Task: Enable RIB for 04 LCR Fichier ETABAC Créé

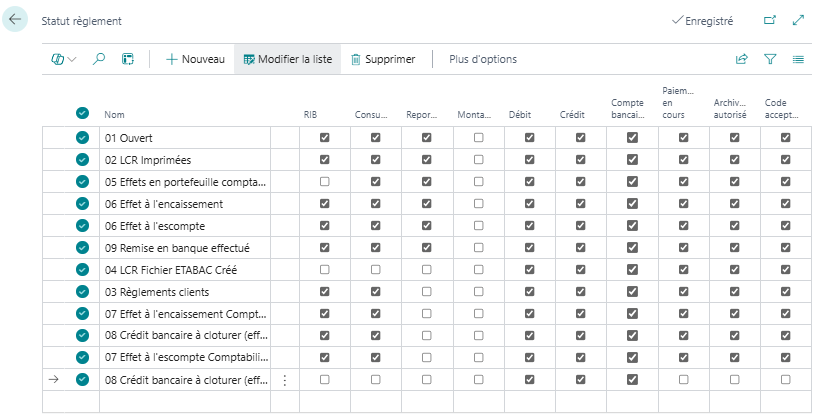Action: (x=324, y=270)
